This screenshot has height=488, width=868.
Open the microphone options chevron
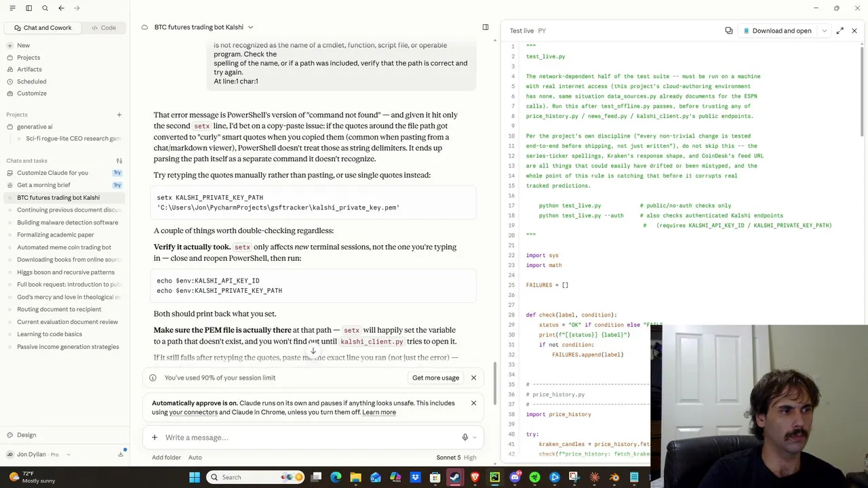pos(475,437)
